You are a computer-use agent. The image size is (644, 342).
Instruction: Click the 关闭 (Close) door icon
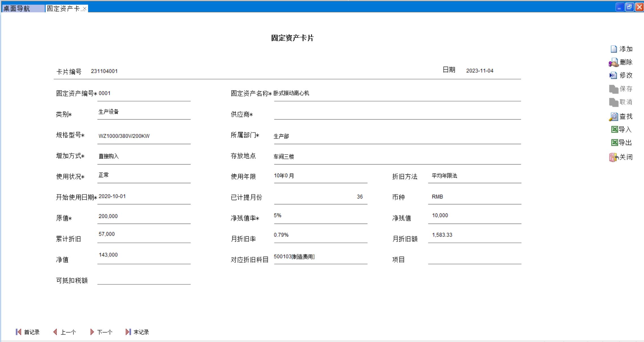[613, 157]
